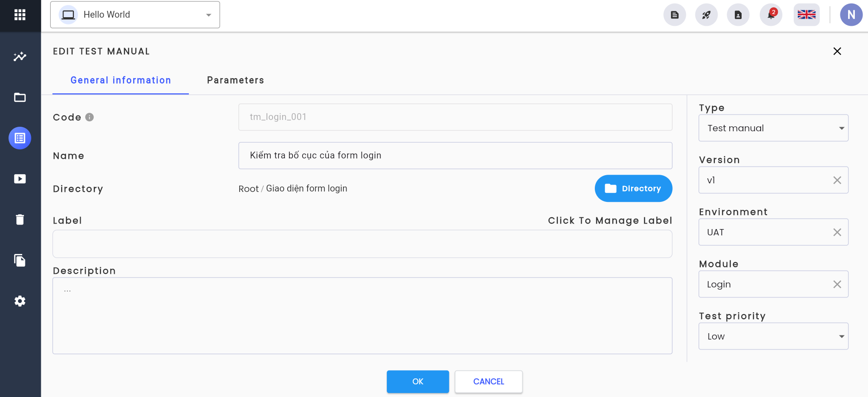Select the General information tab
Image resolution: width=868 pixels, height=397 pixels.
pos(121,80)
